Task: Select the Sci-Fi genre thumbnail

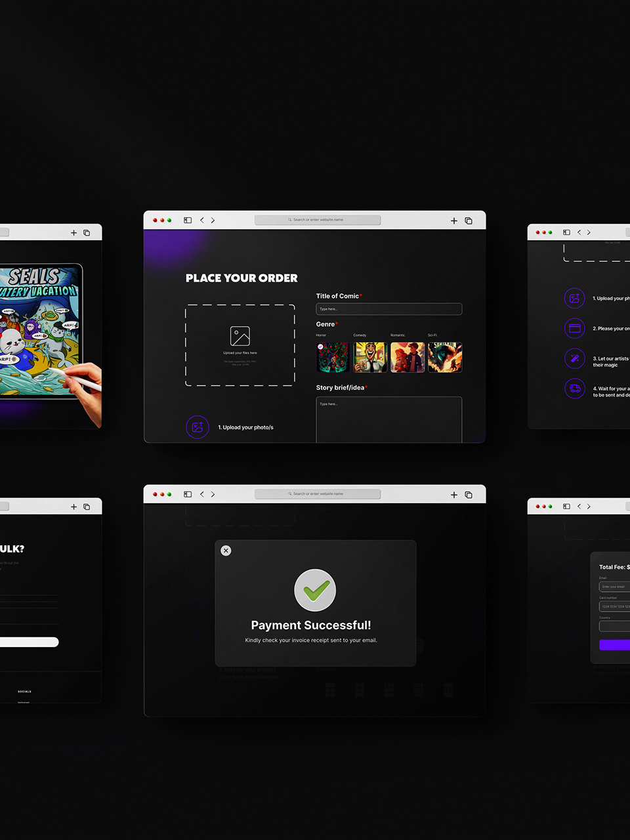Action: click(x=445, y=358)
